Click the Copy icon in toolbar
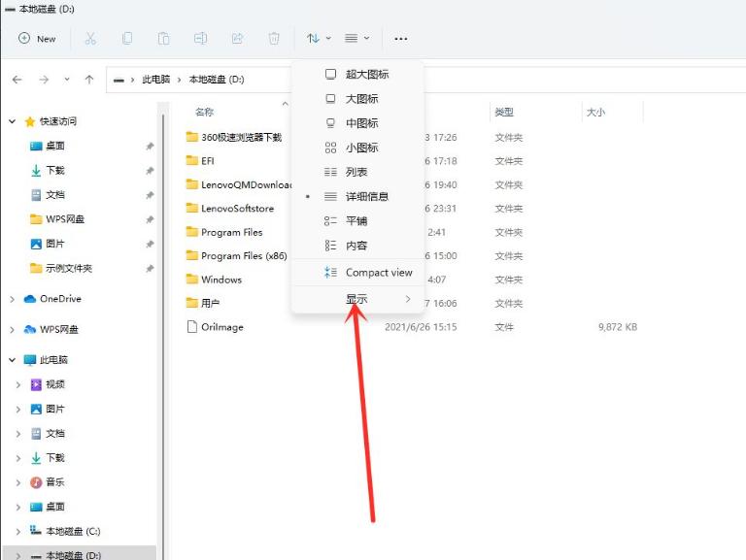Viewport: 746px width, 560px height. point(127,39)
